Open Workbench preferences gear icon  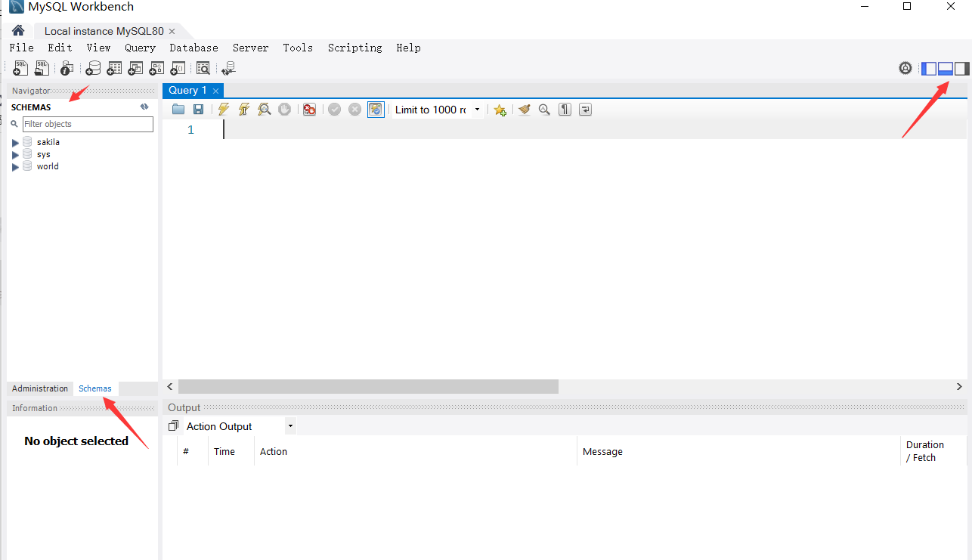905,69
